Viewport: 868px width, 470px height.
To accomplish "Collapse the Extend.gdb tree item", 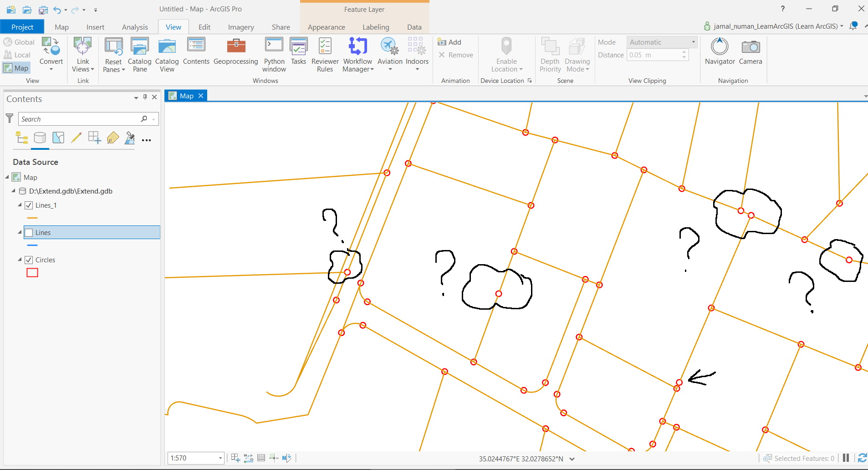I will tap(14, 191).
